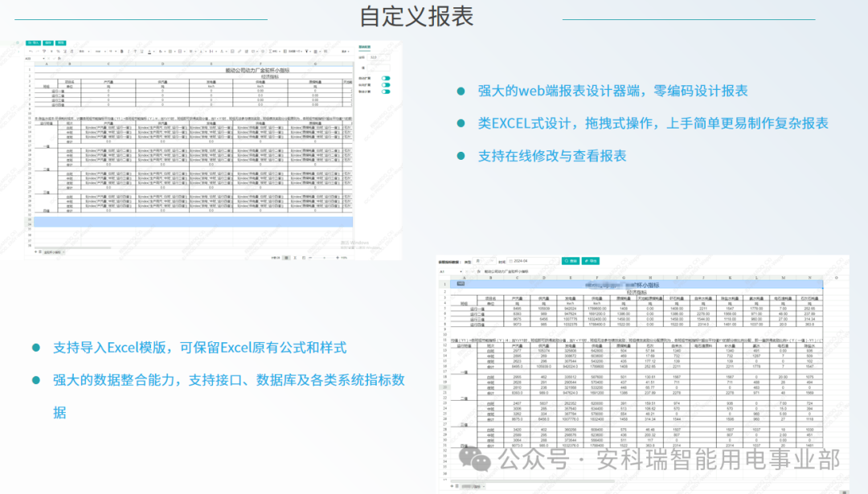Click the designer sheet title cell 金驼杯小指标
Screen dimensions: 868x494
pos(257,70)
